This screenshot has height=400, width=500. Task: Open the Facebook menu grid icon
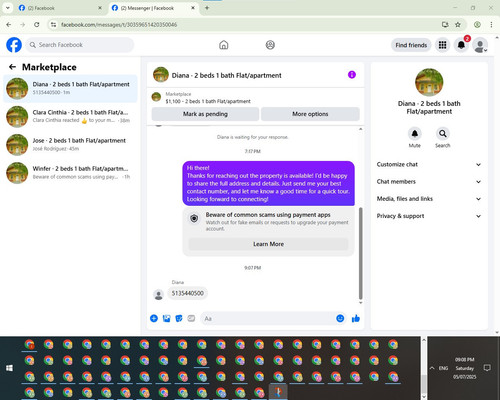point(442,45)
